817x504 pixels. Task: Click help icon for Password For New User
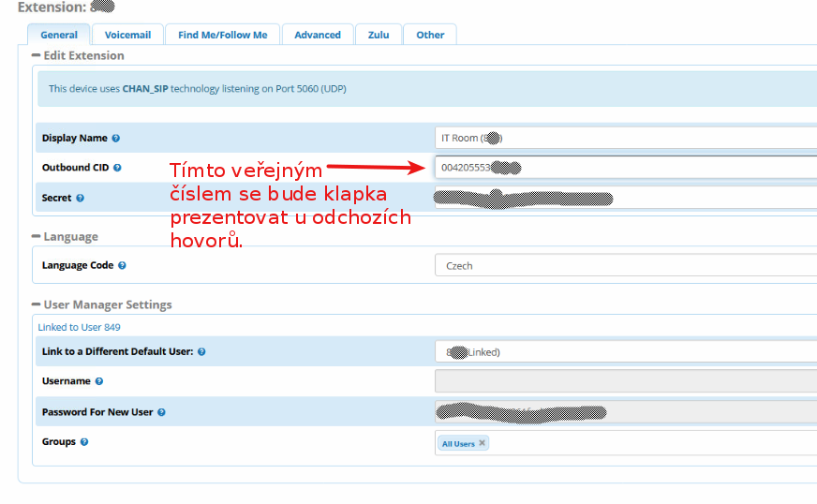(x=162, y=412)
